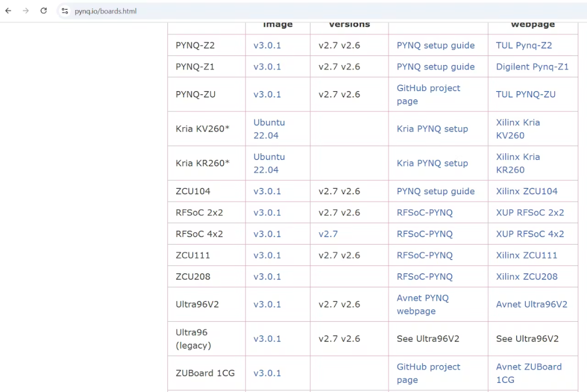This screenshot has width=587, height=392.
Task: Select the Kria KR260* board name
Action: point(203,163)
